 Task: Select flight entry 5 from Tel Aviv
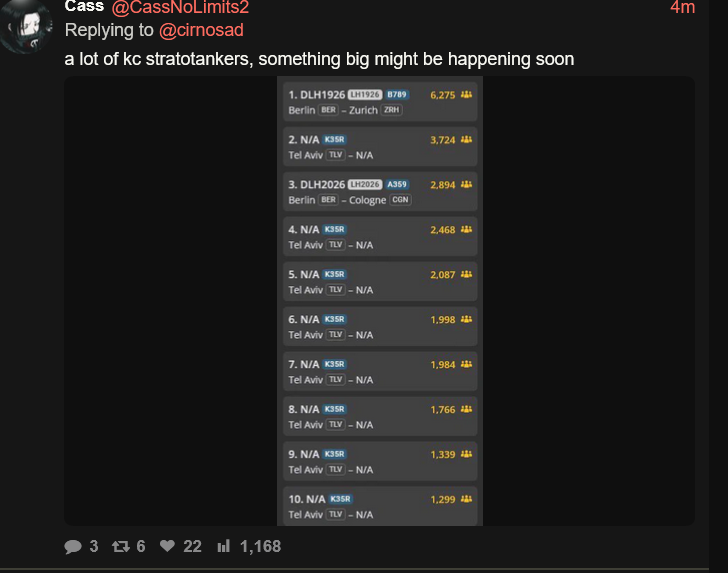(380, 282)
